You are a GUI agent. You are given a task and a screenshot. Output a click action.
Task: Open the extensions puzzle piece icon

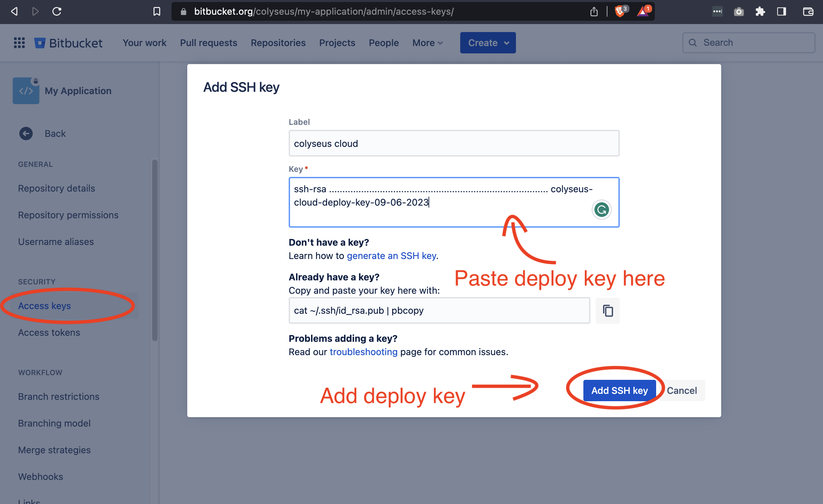pyautogui.click(x=760, y=12)
